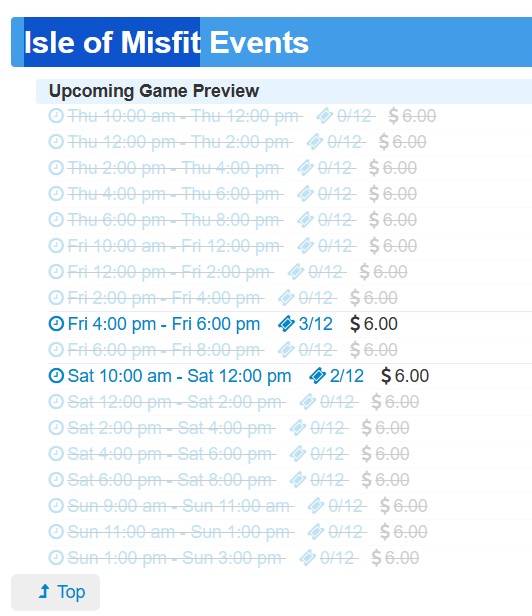Click the clock icon for Fri 4:00 pm
The image size is (532, 616).
coord(56,324)
